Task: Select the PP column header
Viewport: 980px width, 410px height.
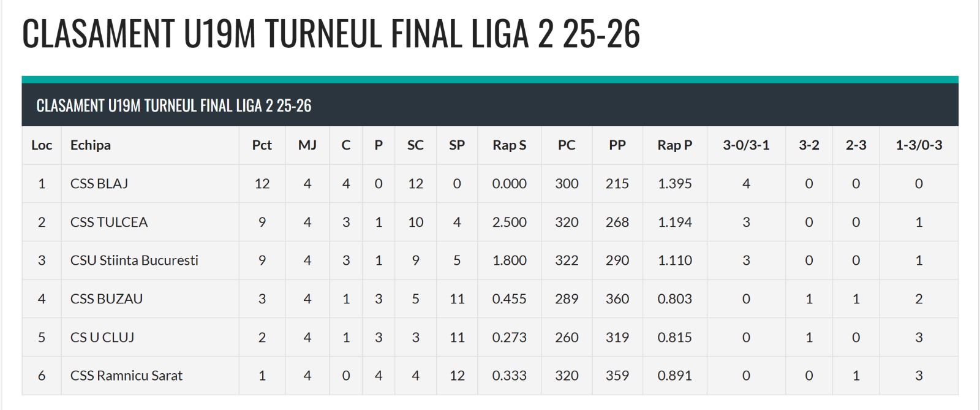Action: (x=617, y=145)
